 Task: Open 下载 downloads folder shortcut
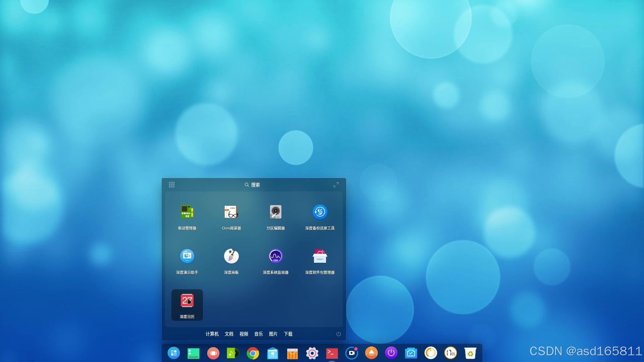[x=288, y=334]
